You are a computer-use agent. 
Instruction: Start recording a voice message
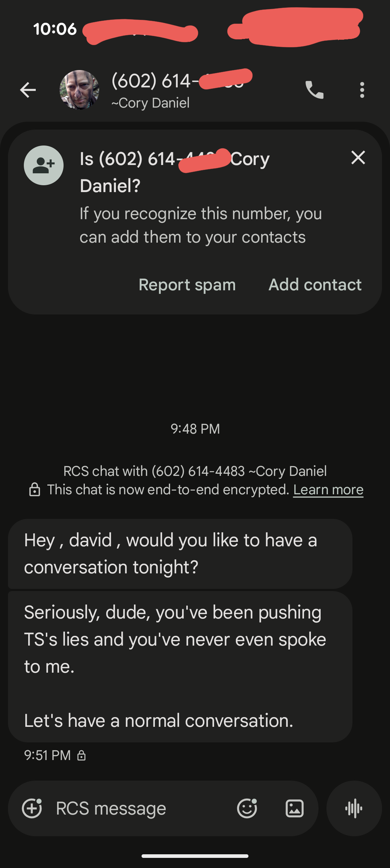pos(354,808)
